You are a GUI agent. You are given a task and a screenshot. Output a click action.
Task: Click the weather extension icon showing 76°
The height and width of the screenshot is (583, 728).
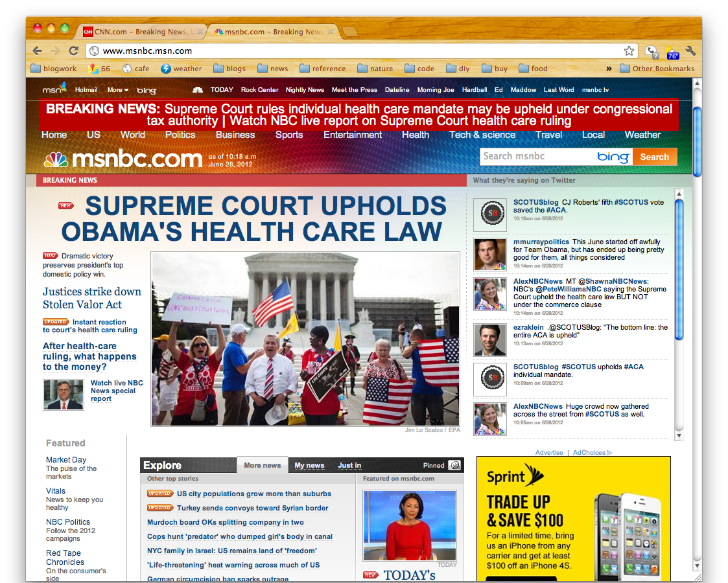[x=671, y=52]
